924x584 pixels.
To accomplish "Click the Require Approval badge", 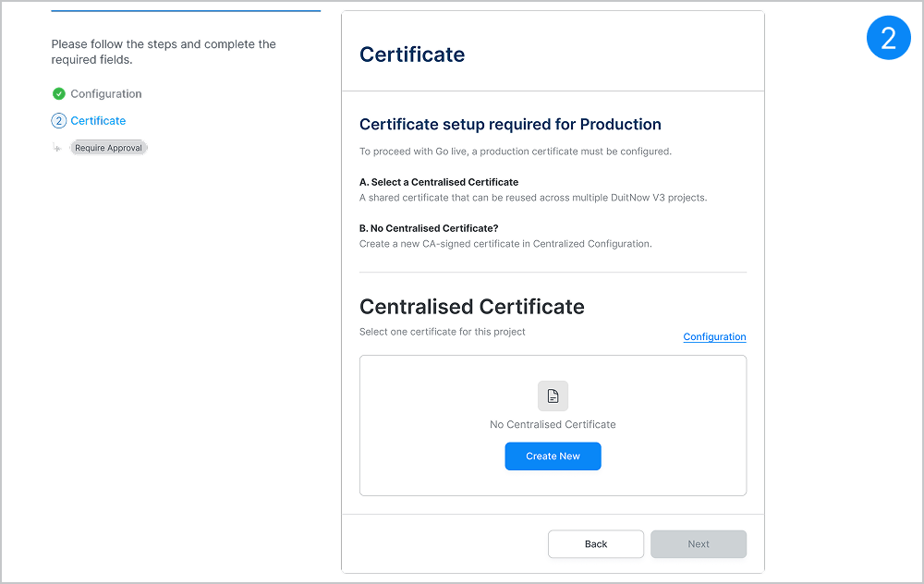I will coord(108,148).
